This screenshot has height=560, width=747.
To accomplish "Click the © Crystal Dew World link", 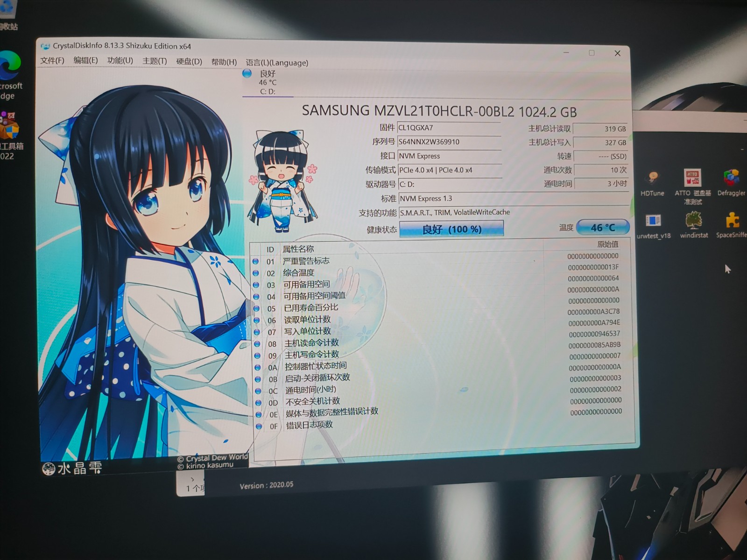I will coord(212,458).
